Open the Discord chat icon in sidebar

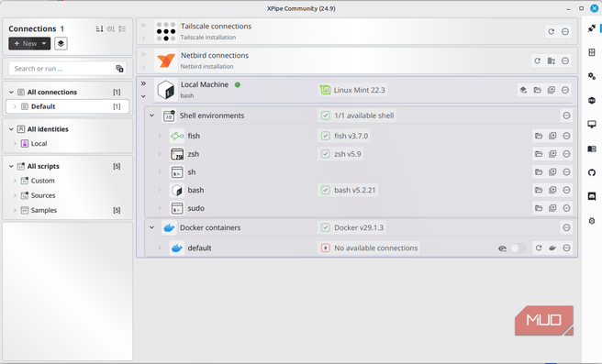point(592,197)
